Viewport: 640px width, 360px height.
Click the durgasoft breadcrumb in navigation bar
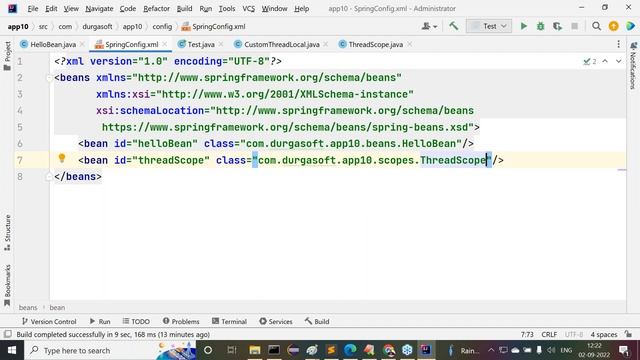click(x=97, y=27)
